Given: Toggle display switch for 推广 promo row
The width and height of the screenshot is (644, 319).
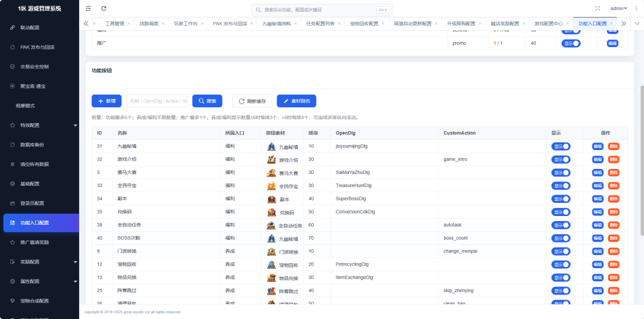Looking at the screenshot, I should pyautogui.click(x=571, y=43).
